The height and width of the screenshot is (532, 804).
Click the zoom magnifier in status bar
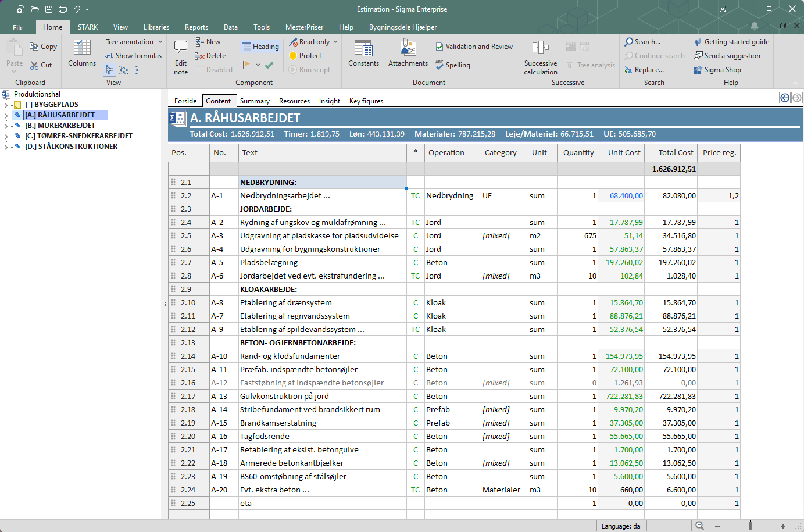[x=700, y=526]
